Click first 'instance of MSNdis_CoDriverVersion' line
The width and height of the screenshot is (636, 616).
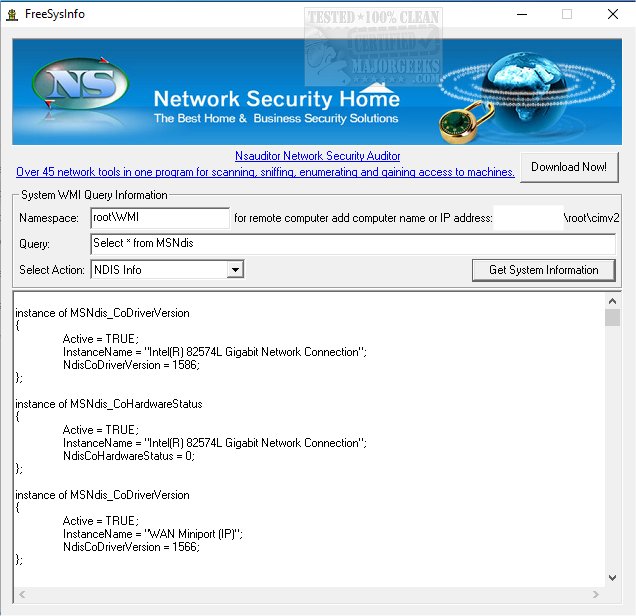[102, 313]
